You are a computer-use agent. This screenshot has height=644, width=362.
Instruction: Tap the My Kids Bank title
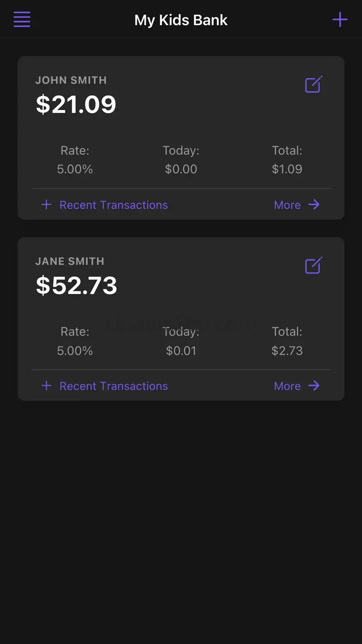181,20
